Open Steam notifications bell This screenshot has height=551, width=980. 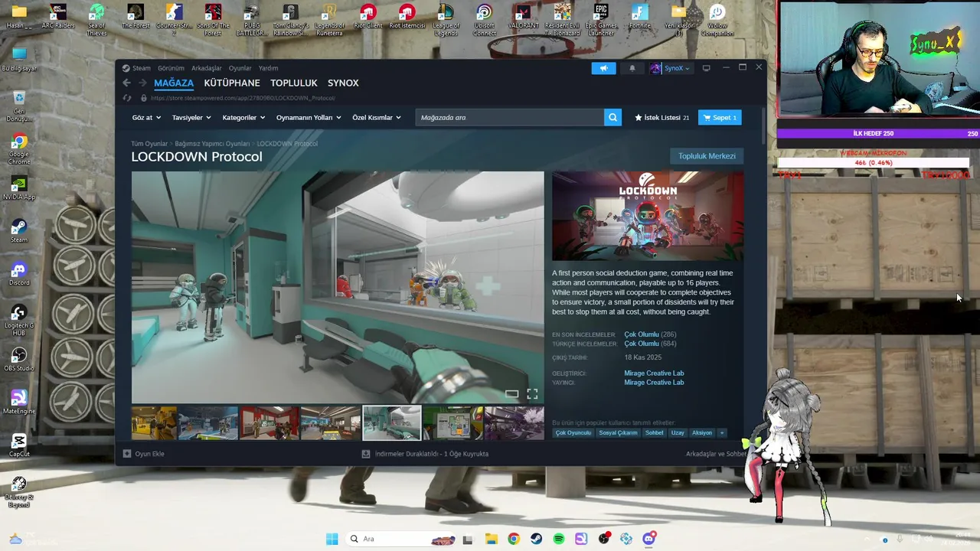pos(632,68)
